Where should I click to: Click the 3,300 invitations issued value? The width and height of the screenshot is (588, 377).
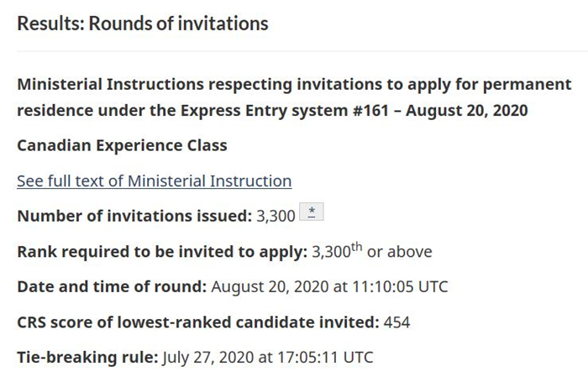pyautogui.click(x=276, y=216)
